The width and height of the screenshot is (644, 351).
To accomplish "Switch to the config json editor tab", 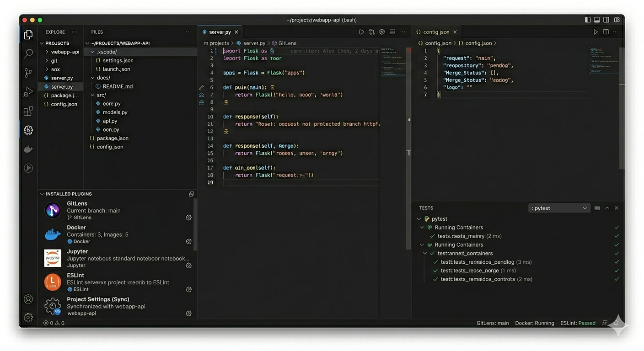I will [436, 32].
